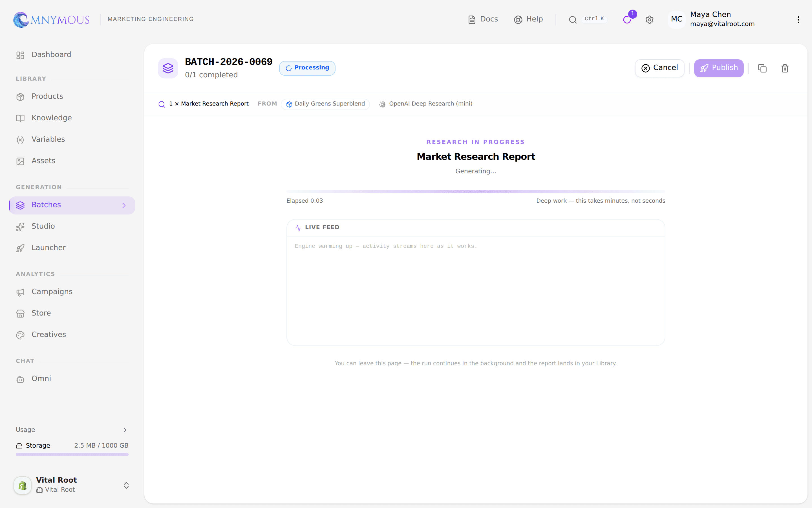Click the Variables (x) icon
The image size is (812, 508).
pos(21,140)
